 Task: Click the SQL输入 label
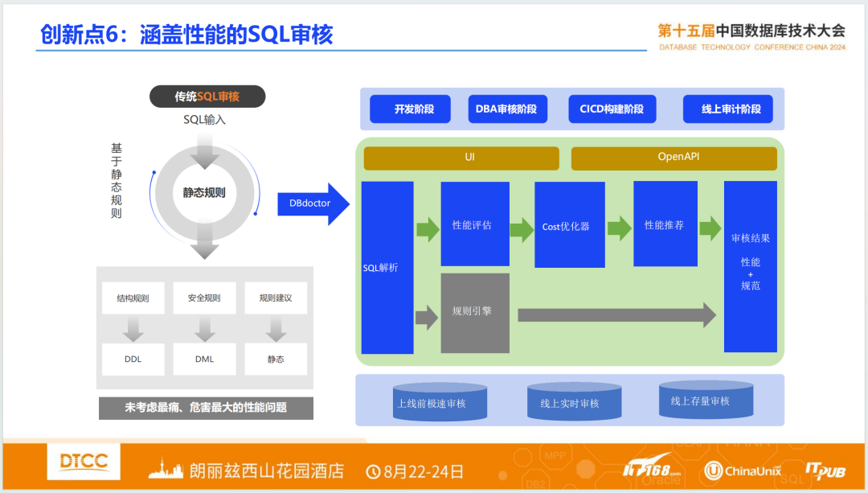coord(204,120)
